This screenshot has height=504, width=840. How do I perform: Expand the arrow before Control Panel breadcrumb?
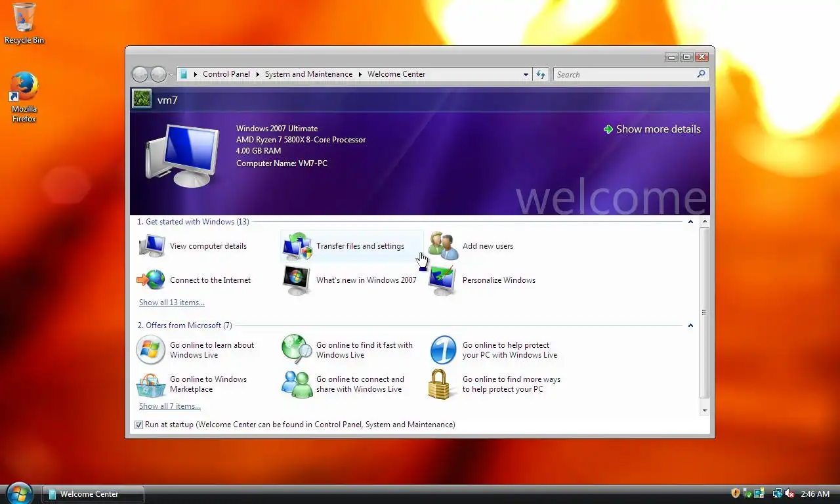point(195,74)
